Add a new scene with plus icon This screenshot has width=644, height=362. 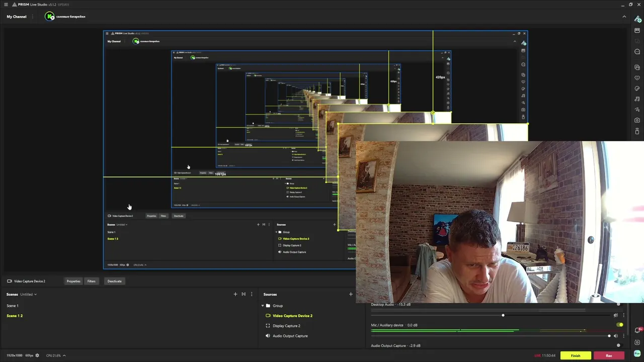point(235,294)
